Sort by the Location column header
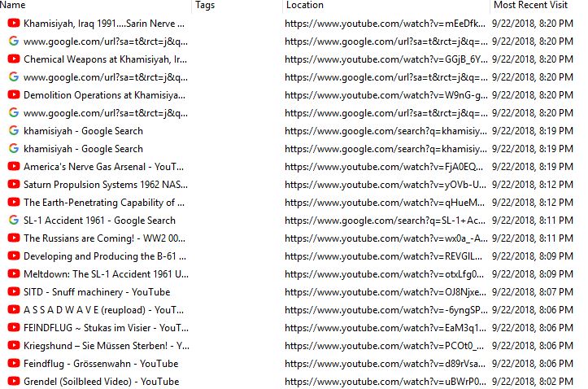This screenshot has height=389, width=588. pos(385,5)
